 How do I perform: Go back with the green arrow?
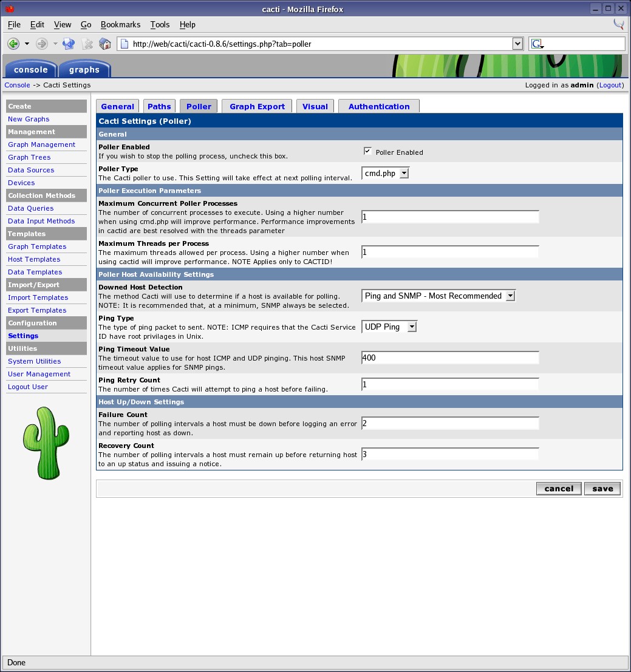[x=13, y=44]
